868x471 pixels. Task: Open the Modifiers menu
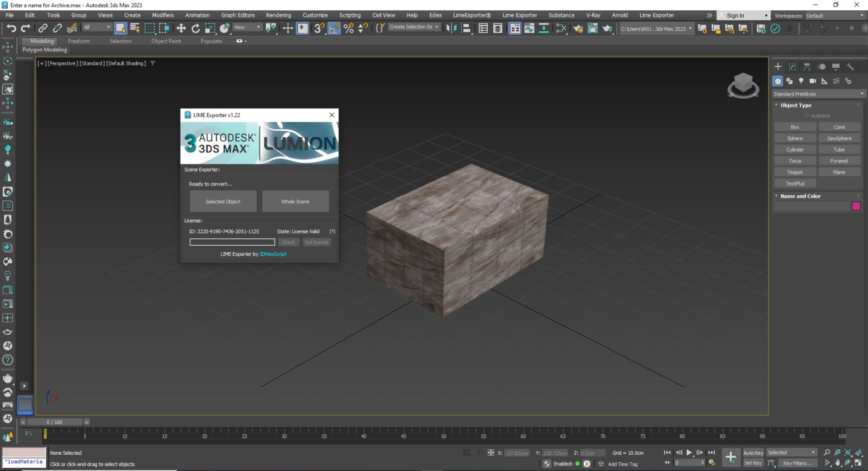[163, 15]
